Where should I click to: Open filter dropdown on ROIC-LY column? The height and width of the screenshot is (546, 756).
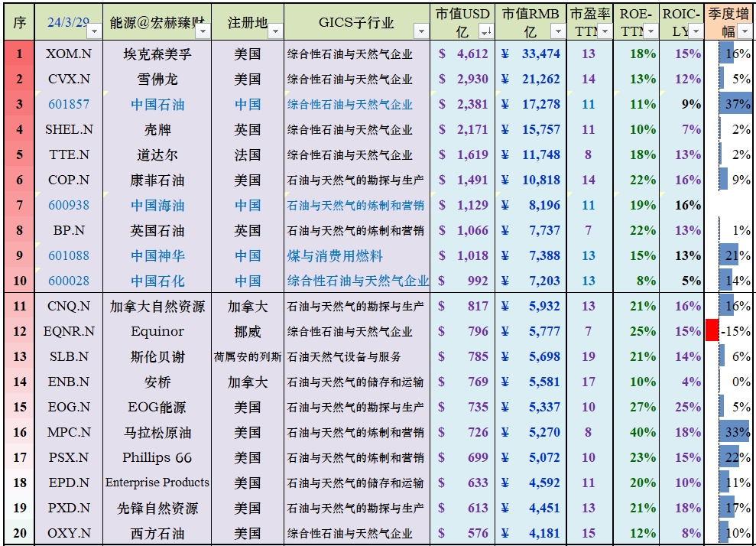click(696, 31)
